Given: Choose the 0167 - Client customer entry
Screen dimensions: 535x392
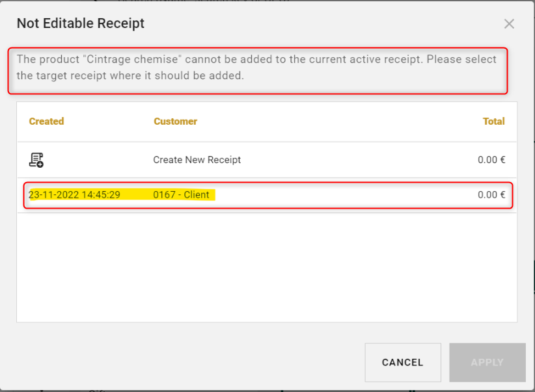Looking at the screenshot, I should click(x=181, y=194).
